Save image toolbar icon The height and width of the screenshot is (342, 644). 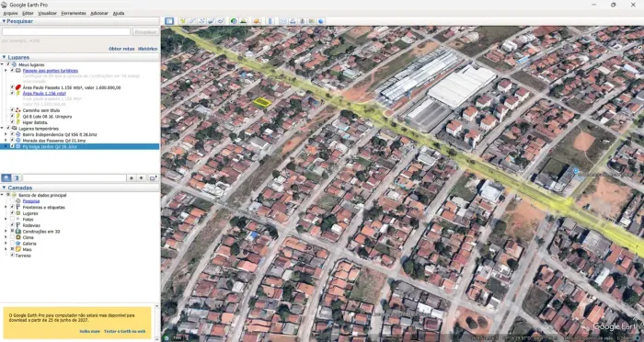pyautogui.click(x=303, y=21)
